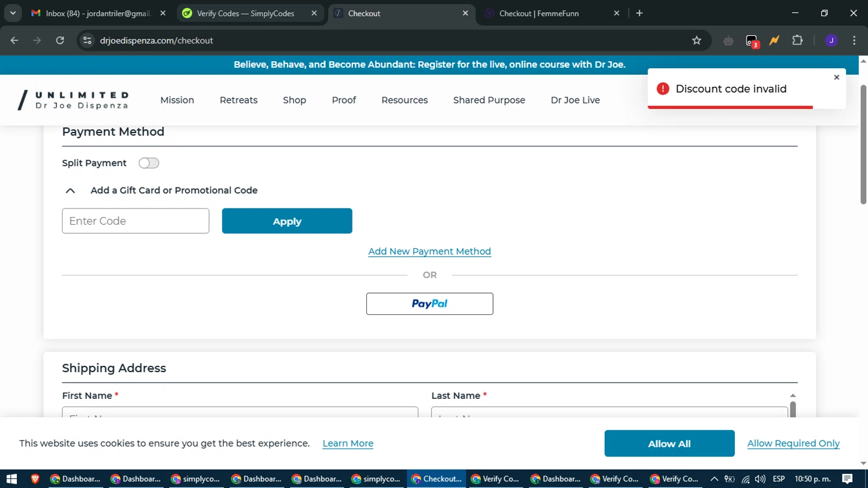Pay with the PayPal button

click(x=429, y=304)
